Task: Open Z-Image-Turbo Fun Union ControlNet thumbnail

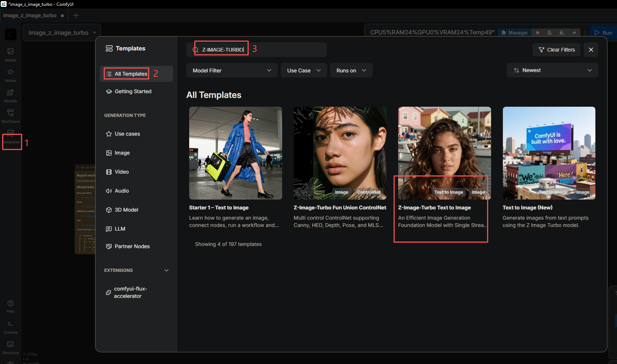Action: [340, 153]
